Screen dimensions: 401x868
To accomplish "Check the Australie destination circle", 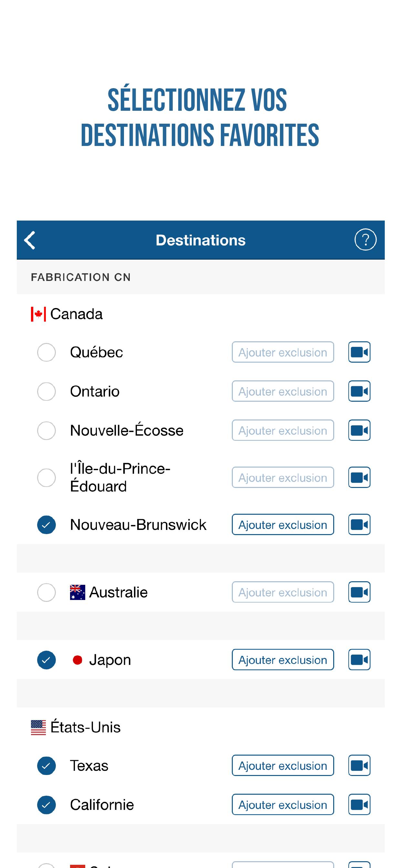I will (46, 592).
